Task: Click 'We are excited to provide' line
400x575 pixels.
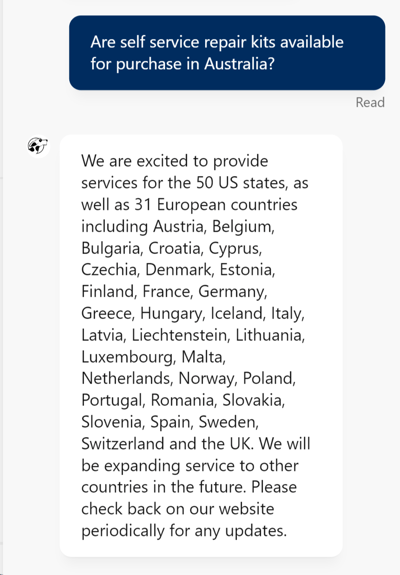Action: 175,161
